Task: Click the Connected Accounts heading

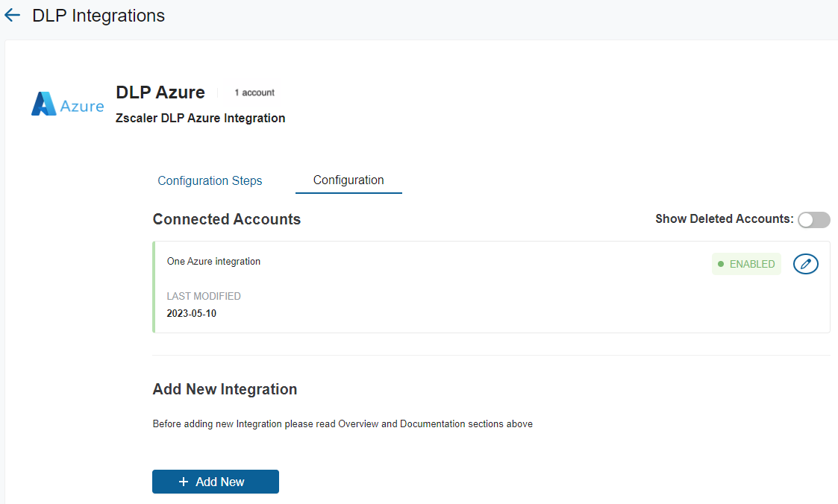Action: tap(227, 219)
